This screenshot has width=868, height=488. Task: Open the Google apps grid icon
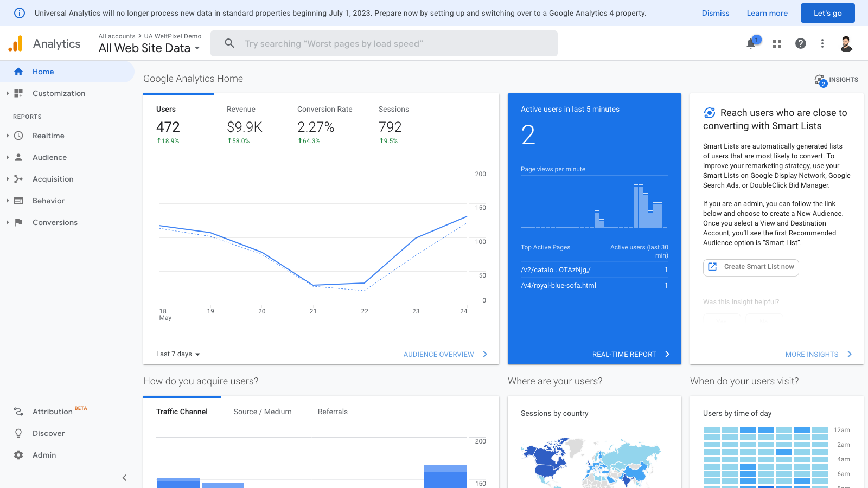tap(777, 43)
